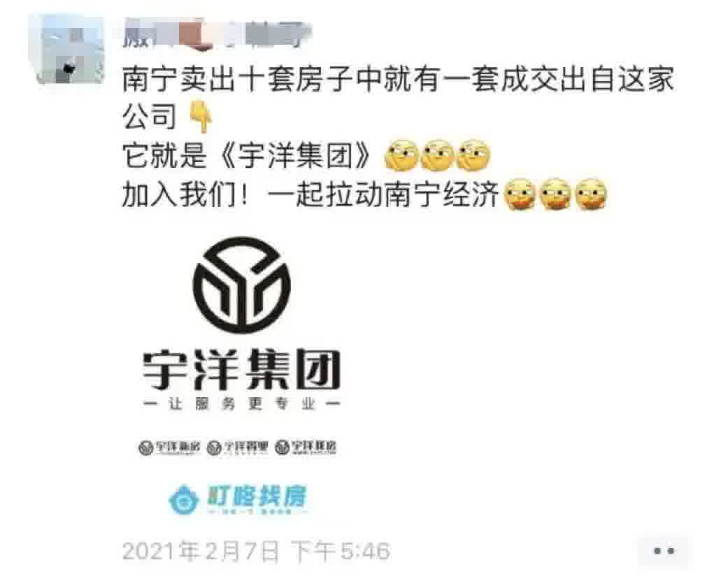
Task: Open the two-dot more options button
Action: pos(664,551)
